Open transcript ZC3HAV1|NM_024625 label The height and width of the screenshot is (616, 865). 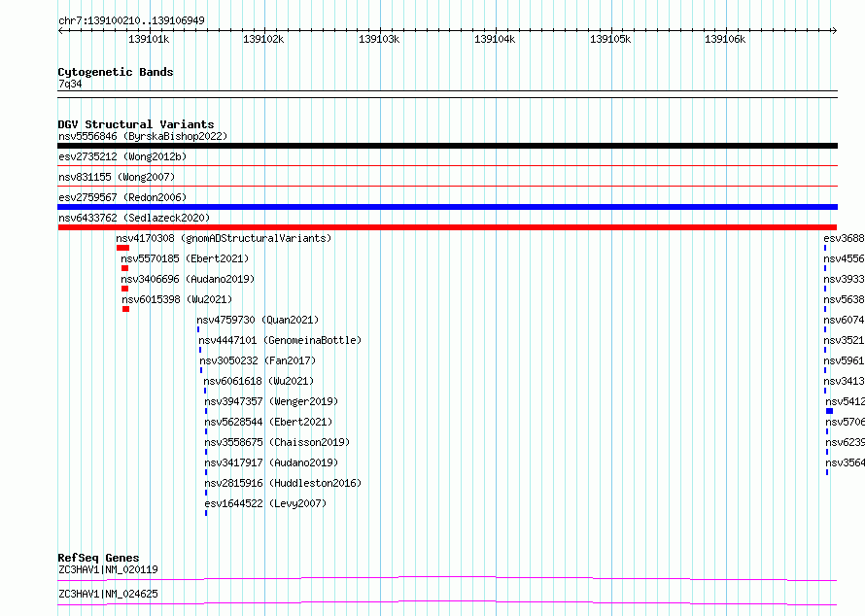click(108, 594)
